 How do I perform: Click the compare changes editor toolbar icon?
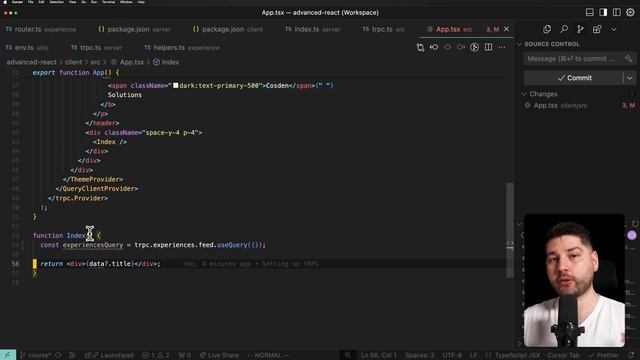pyautogui.click(x=420, y=47)
